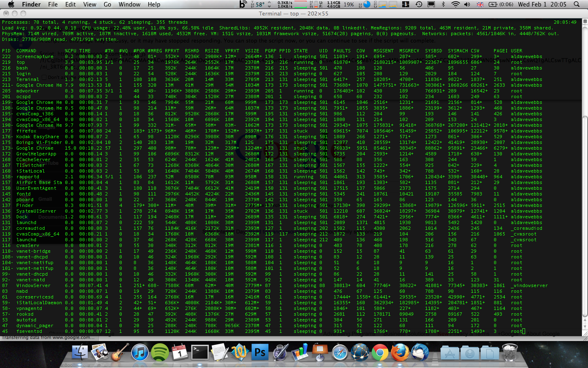
Task: Click the firefox process name in top
Action: point(27,131)
